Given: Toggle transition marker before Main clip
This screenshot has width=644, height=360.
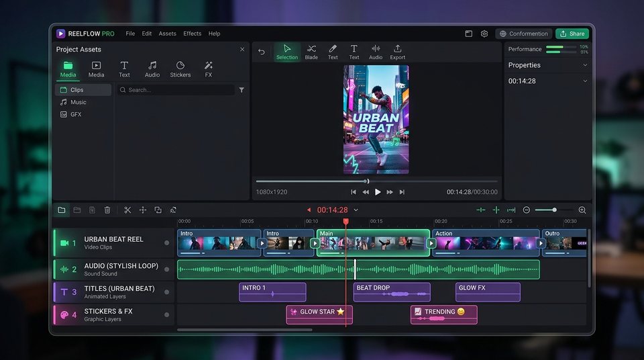Looking at the screenshot, I should 315,243.
